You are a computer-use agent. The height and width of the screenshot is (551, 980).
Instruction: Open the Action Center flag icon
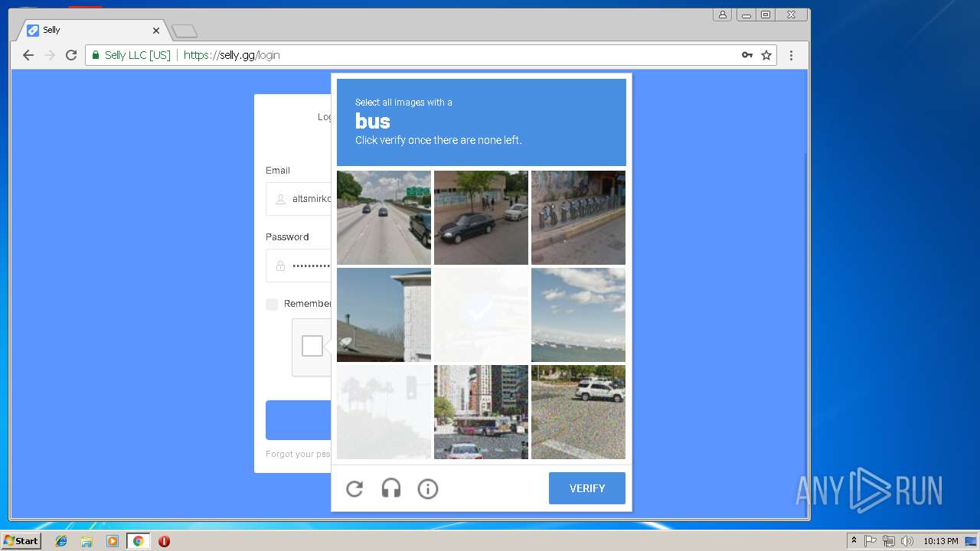(x=871, y=541)
